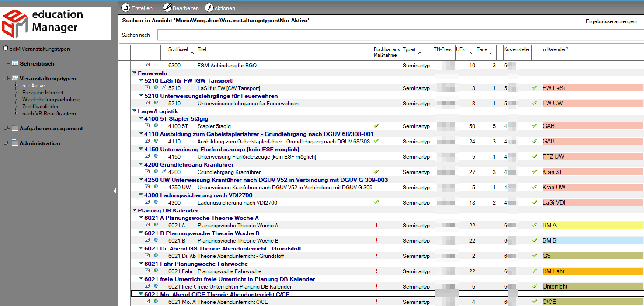
Task: Click document icon in Ladungssicherung 4300 row
Action: coord(147,202)
